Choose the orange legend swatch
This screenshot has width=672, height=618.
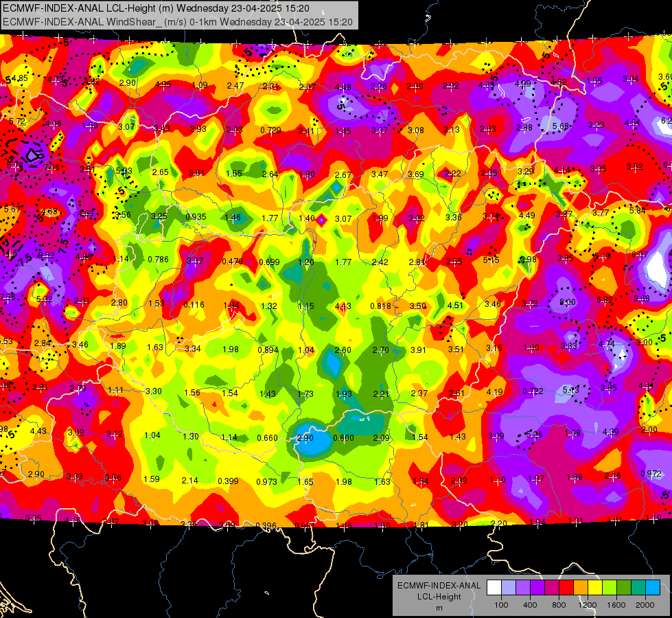pyautogui.click(x=581, y=588)
